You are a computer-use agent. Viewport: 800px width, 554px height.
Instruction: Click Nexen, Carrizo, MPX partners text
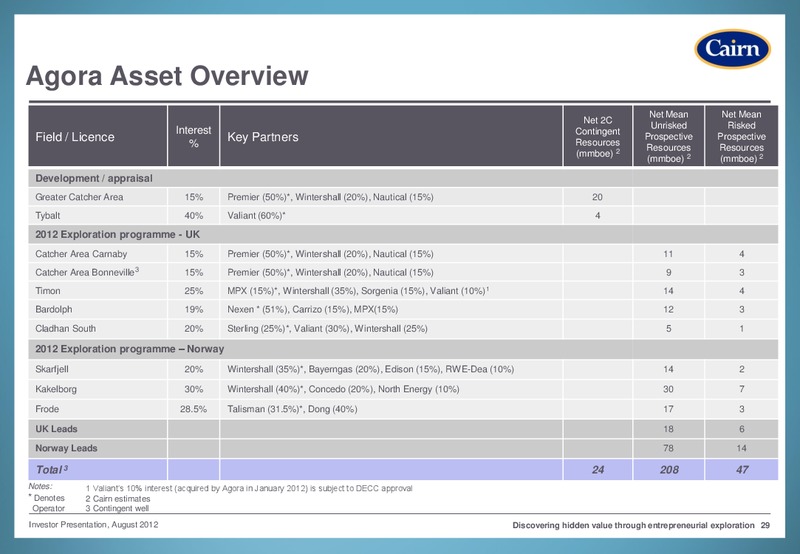[313, 309]
